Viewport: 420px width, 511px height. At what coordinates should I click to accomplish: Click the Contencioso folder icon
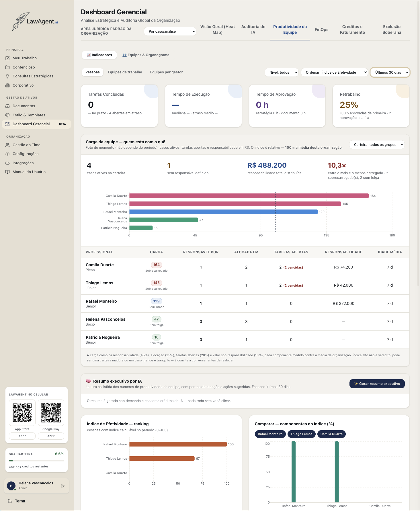tap(7, 67)
